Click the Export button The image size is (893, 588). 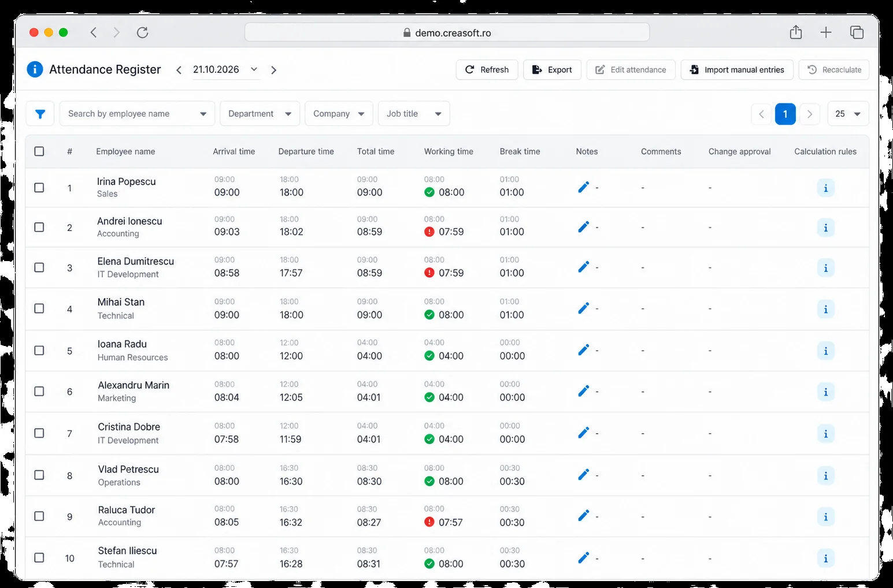[552, 70]
